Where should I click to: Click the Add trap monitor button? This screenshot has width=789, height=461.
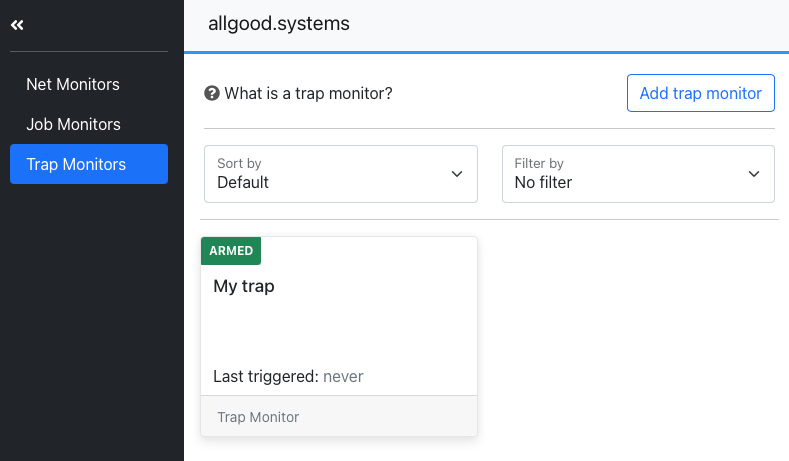coord(700,93)
